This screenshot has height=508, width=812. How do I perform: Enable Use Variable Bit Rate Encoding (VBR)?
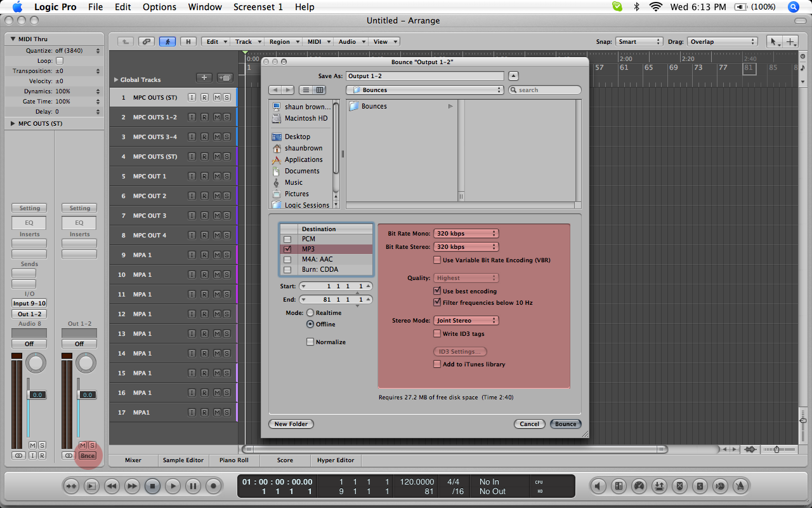tap(437, 260)
